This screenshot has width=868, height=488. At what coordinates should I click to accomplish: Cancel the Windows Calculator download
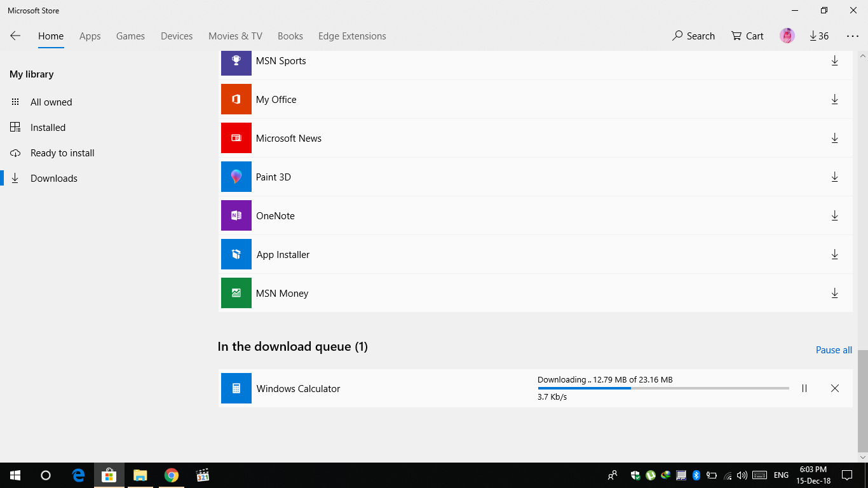pyautogui.click(x=835, y=388)
